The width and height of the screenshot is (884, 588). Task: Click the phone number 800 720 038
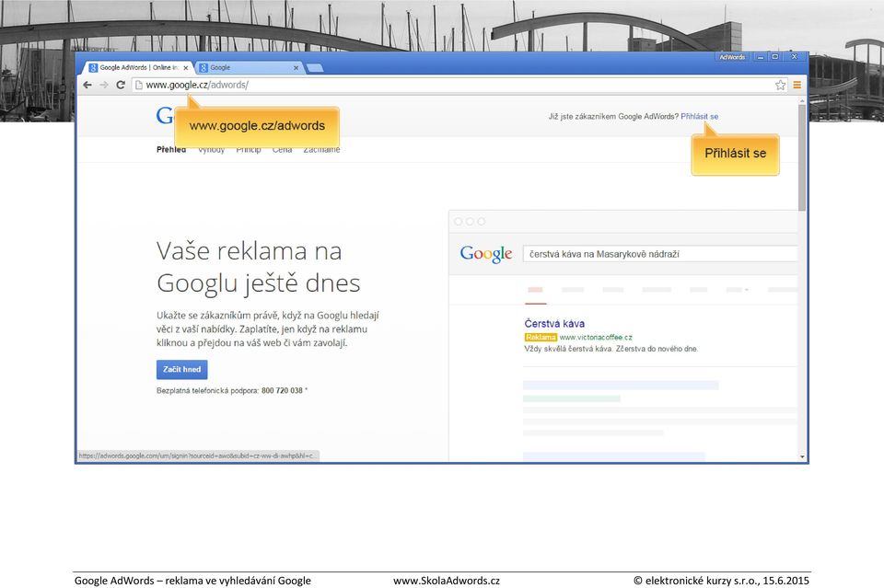click(282, 390)
